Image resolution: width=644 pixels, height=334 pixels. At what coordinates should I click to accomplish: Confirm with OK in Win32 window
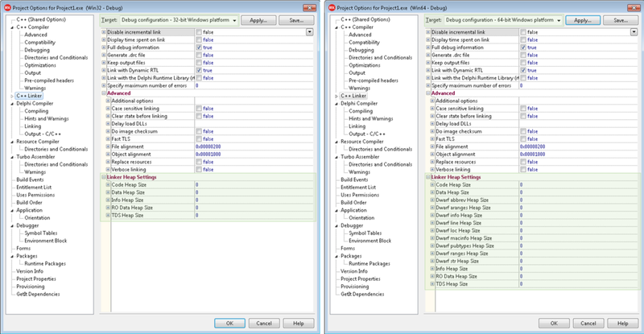pos(229,324)
